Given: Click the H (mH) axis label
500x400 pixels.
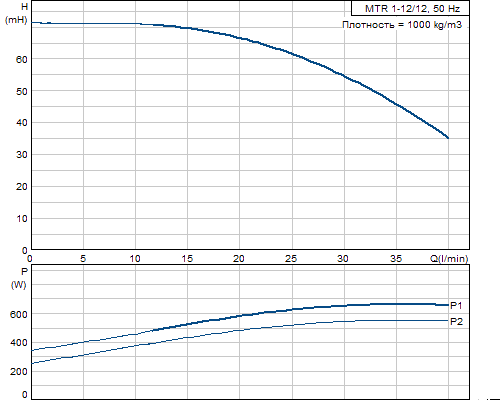Looking at the screenshot, I should click(x=16, y=13).
